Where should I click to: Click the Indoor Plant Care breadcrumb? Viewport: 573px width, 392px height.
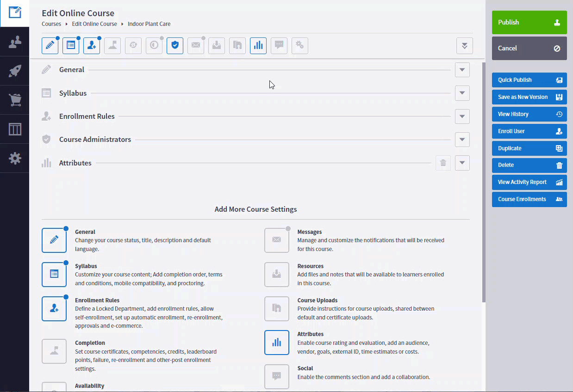tap(149, 24)
